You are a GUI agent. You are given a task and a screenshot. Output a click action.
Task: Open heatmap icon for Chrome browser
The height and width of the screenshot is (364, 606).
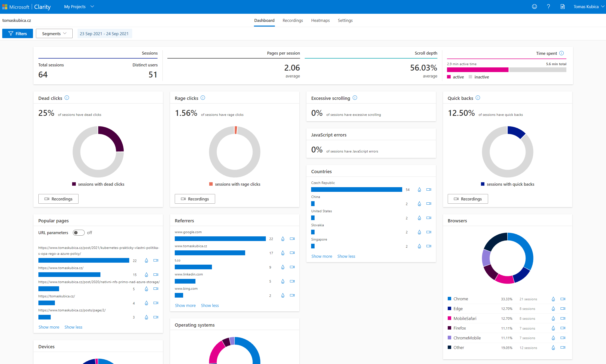point(553,299)
